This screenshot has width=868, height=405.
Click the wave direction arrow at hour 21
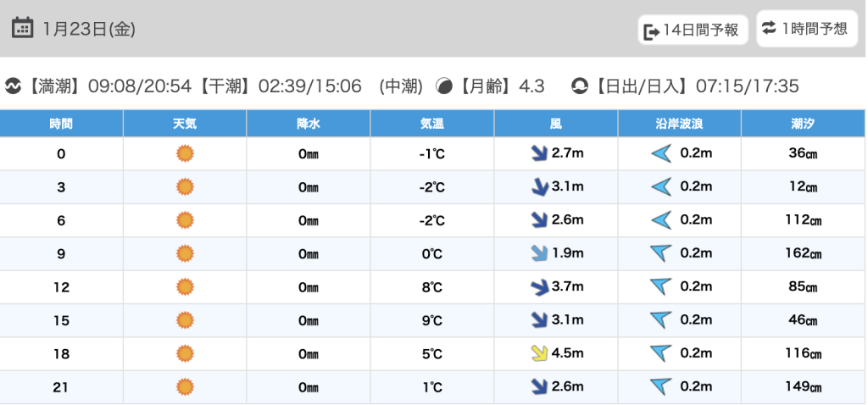click(x=660, y=387)
